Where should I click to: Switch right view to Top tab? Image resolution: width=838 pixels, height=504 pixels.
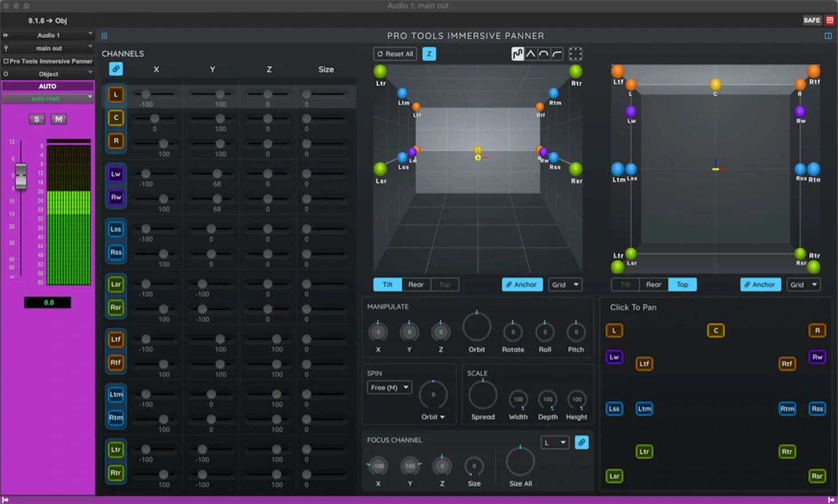[x=682, y=284]
